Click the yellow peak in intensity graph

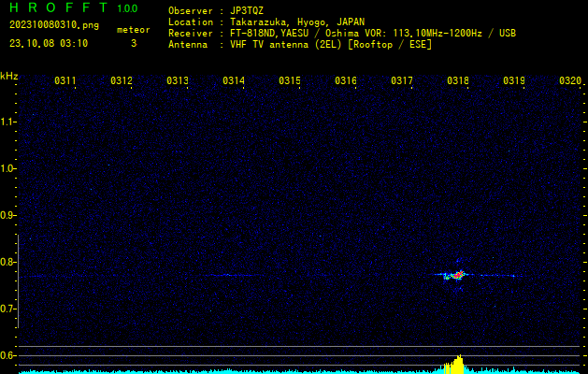coord(457,364)
